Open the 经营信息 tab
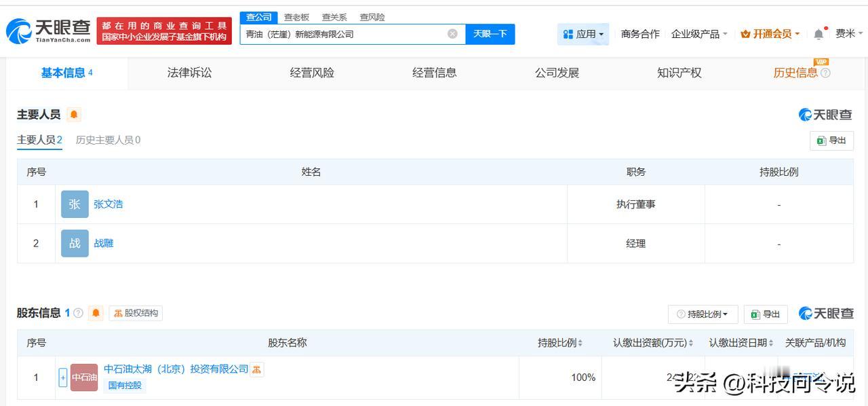 click(x=435, y=73)
